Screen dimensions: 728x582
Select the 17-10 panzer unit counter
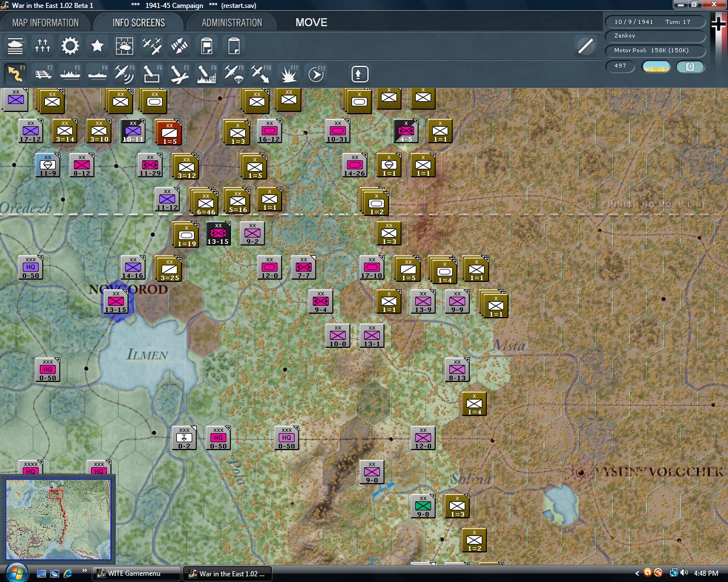point(371,268)
